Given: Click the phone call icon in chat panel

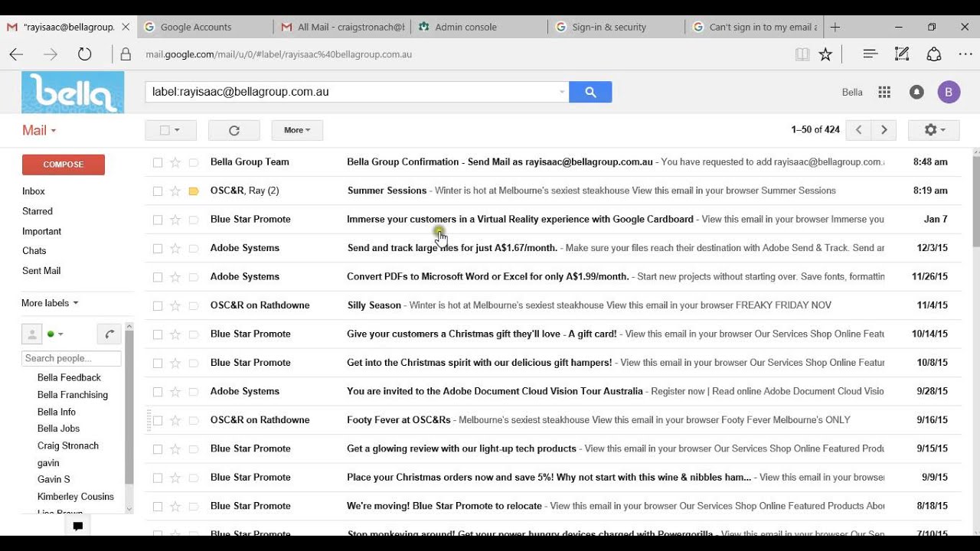Looking at the screenshot, I should (109, 334).
